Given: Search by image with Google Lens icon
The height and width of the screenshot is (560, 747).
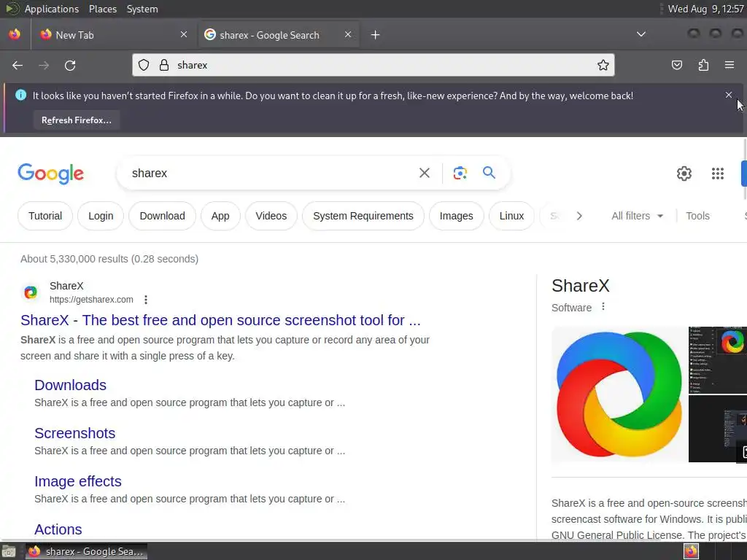Looking at the screenshot, I should (460, 173).
